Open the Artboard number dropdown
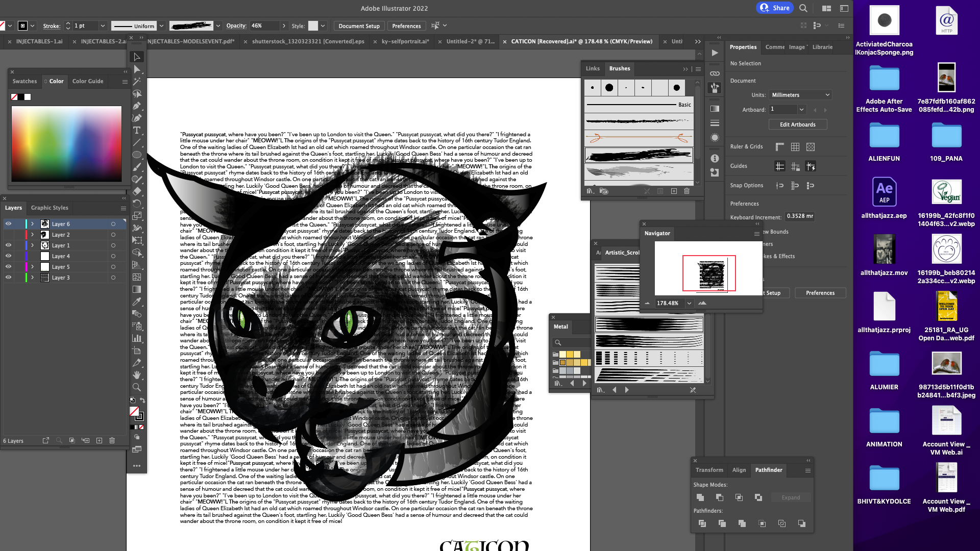980x551 pixels. 801,109
